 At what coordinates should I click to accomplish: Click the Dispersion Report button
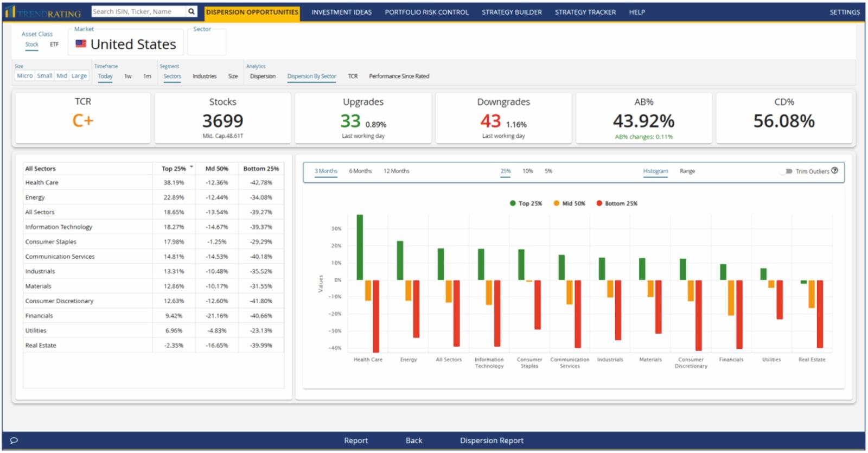(x=492, y=441)
